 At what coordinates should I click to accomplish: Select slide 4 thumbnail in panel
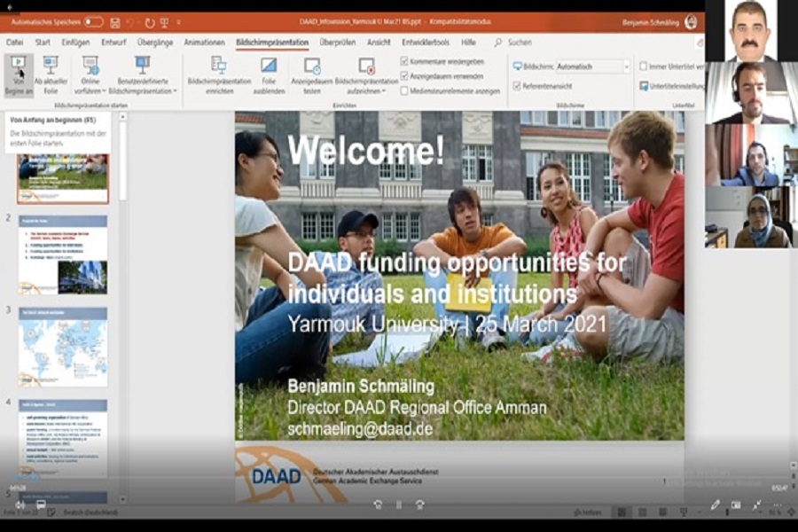(63, 439)
